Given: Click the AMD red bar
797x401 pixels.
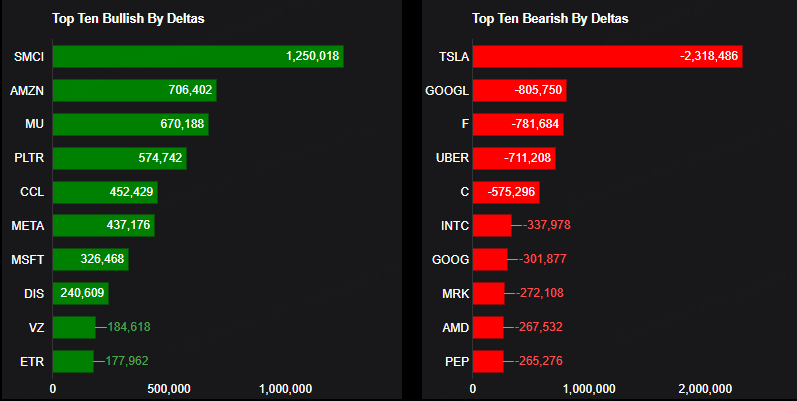Looking at the screenshot, I should 488,327.
